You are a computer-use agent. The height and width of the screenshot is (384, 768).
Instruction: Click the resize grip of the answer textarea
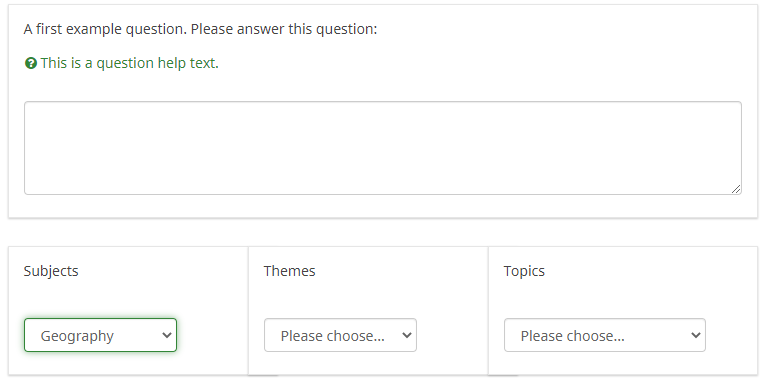tap(736, 189)
